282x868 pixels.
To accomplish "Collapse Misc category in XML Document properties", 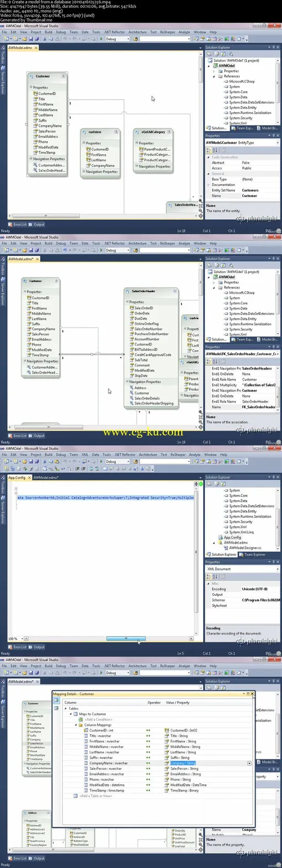I will pos(209,583).
